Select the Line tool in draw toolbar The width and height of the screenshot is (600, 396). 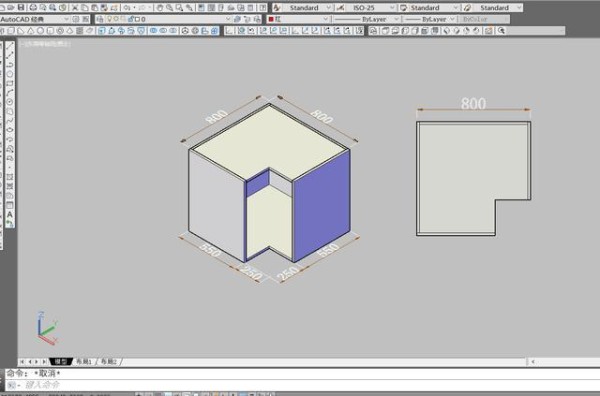[10, 46]
